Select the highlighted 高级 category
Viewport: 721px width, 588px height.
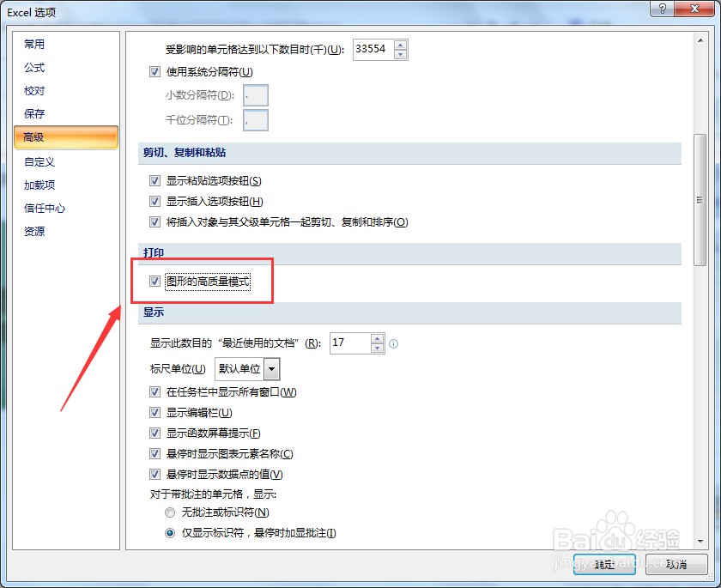66,137
